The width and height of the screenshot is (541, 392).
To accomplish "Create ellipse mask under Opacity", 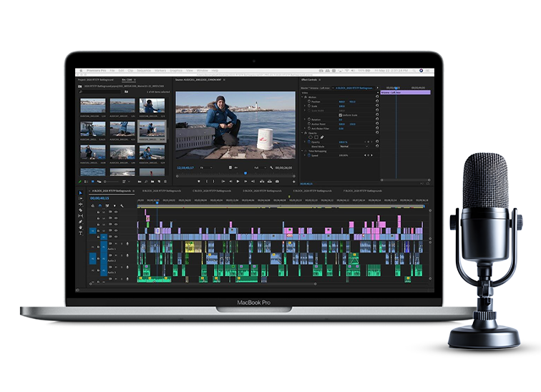I will (310, 137).
